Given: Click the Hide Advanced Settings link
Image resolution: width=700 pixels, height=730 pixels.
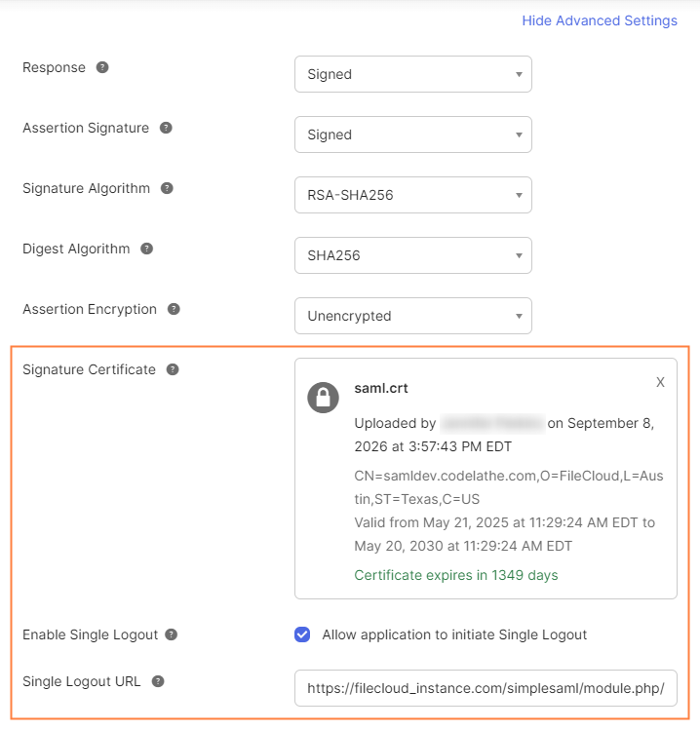Looking at the screenshot, I should pos(600,20).
